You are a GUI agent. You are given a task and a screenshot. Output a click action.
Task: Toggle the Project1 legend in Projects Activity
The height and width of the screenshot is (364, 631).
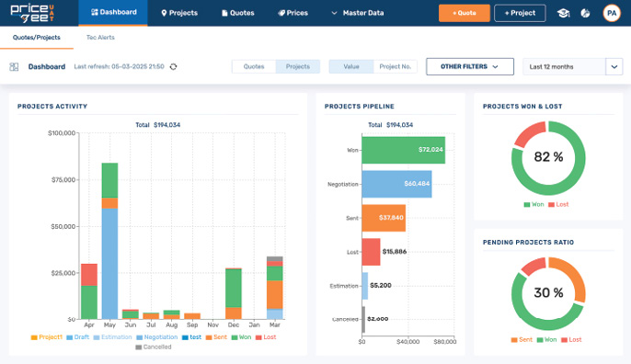pyautogui.click(x=47, y=337)
